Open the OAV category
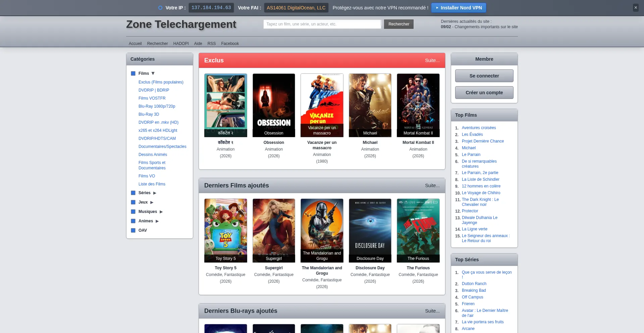Screen dimensions: 644x333 (143, 230)
